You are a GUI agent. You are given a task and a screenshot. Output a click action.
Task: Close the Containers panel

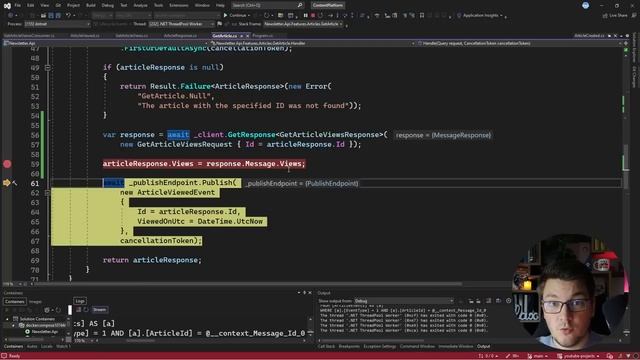click(310, 293)
